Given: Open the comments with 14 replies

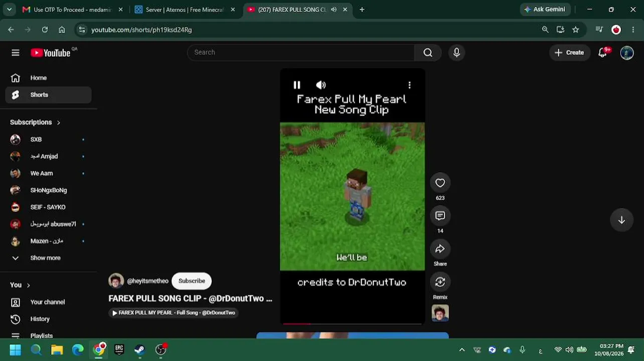Looking at the screenshot, I should 440,216.
